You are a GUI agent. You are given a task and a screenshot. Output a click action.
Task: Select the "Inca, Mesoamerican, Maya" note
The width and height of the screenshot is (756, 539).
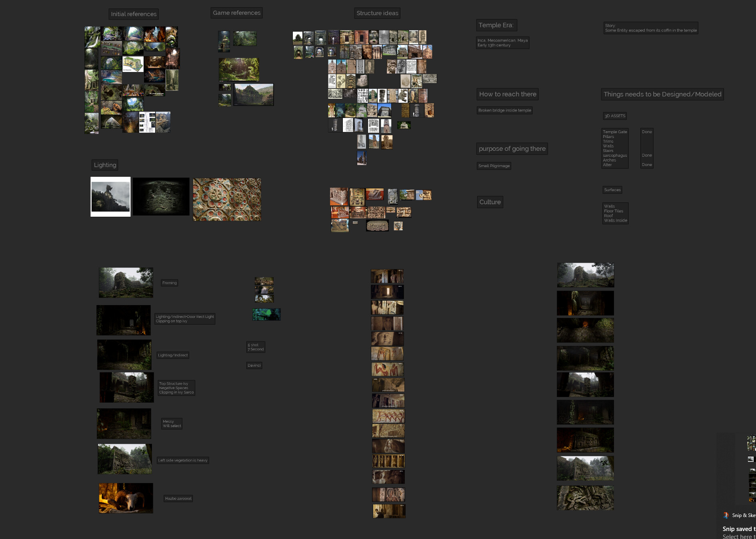(x=502, y=43)
